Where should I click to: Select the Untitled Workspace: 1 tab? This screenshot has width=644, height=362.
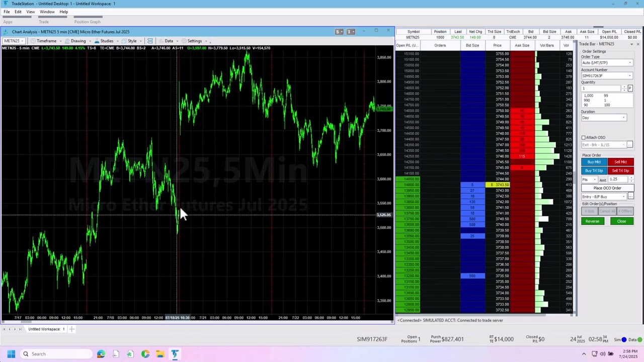[46, 329]
